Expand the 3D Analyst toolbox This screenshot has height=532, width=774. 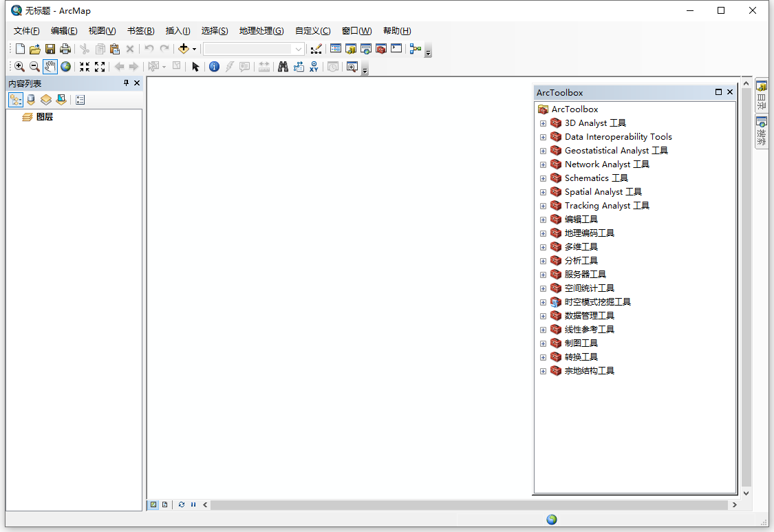(543, 123)
